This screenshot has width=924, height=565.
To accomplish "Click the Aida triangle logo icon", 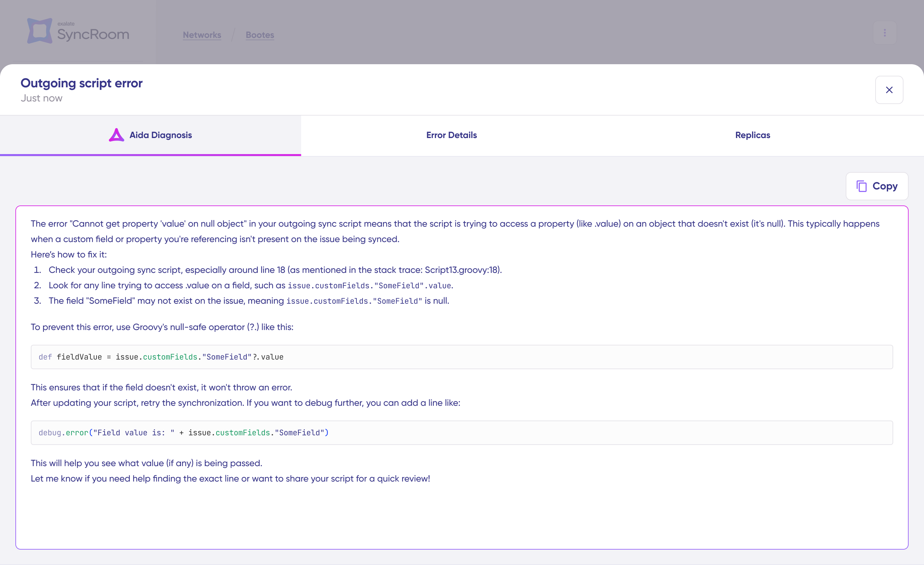I will [x=116, y=135].
